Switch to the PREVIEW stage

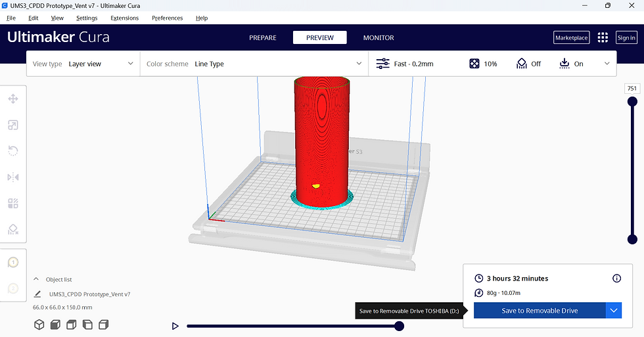320,37
